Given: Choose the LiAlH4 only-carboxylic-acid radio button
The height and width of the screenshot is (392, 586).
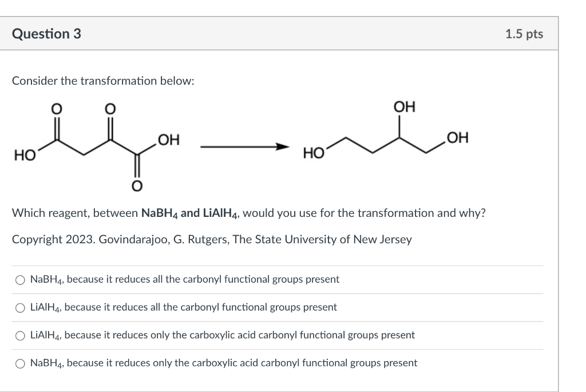Looking at the screenshot, I should (21, 335).
